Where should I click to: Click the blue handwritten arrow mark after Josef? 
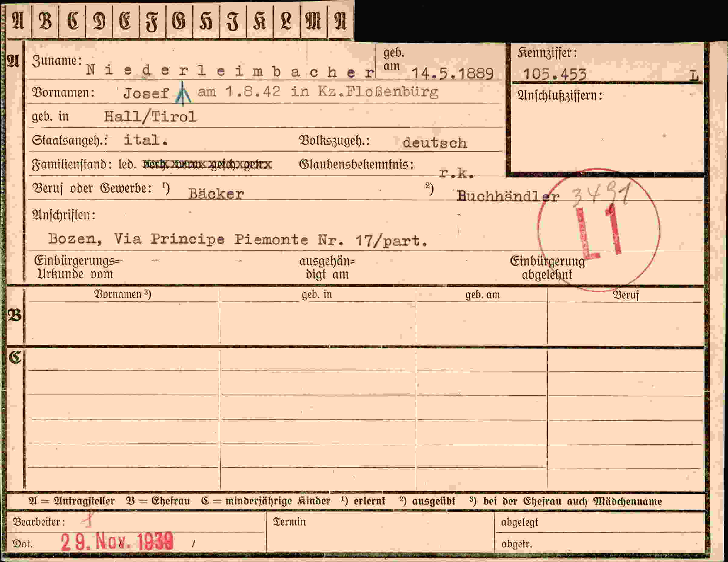coord(183,93)
